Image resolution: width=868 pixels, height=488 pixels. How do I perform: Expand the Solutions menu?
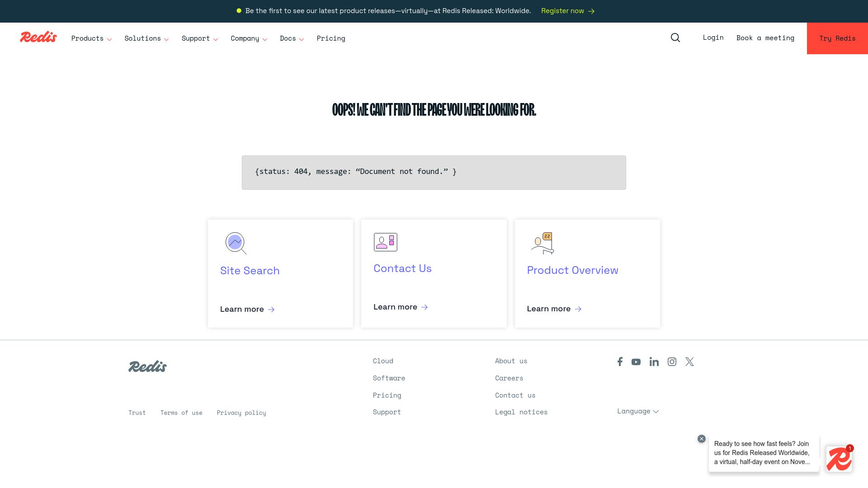pyautogui.click(x=146, y=38)
